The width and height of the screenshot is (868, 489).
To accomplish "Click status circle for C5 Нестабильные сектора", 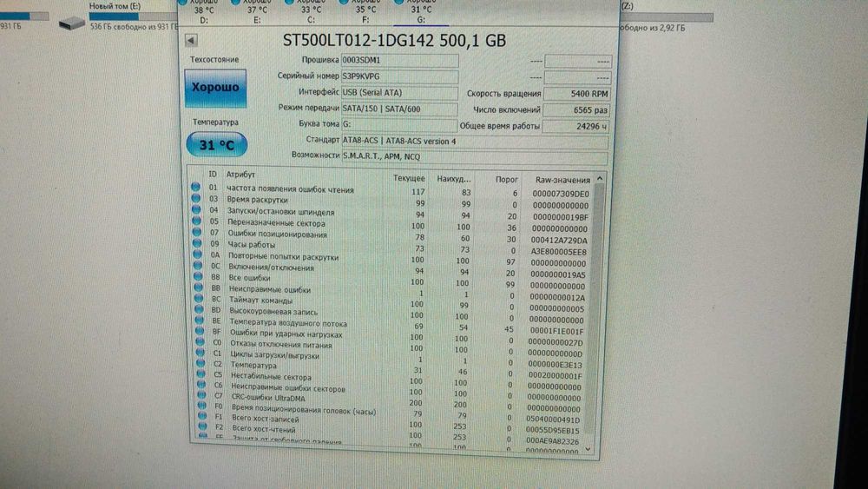I will point(201,374).
